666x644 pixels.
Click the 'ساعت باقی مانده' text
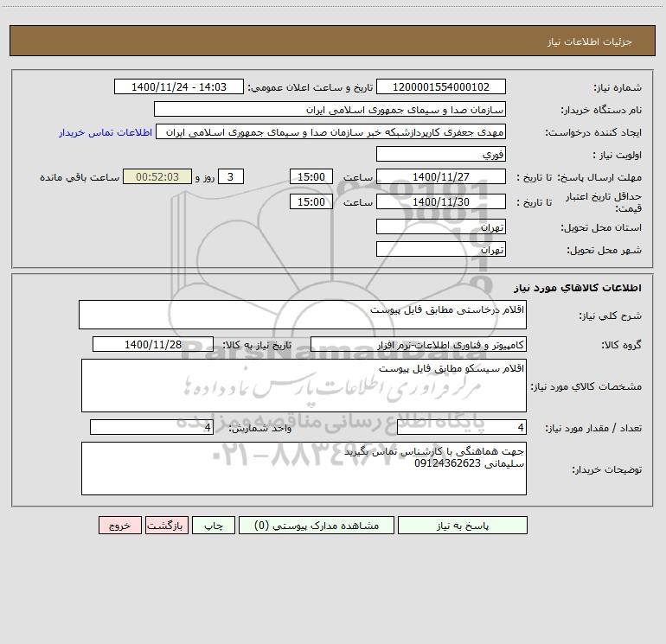(x=80, y=177)
